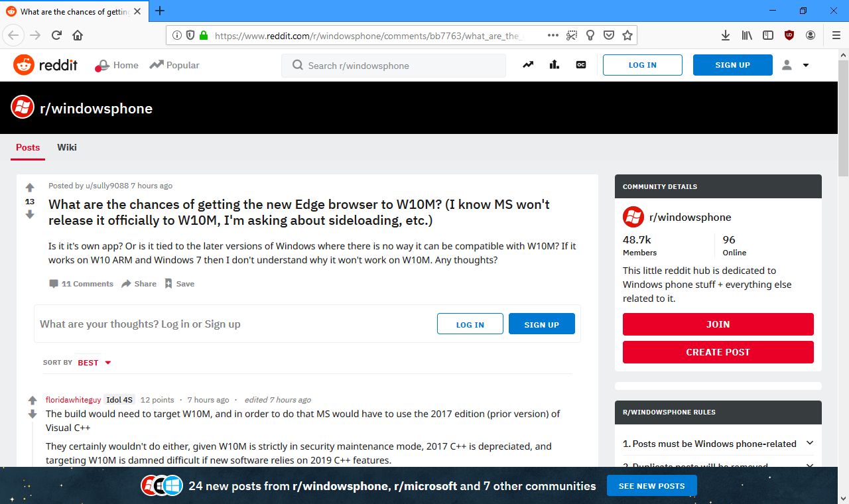Go to reddit Home link
Image resolution: width=849 pixels, height=504 pixels.
tap(117, 65)
